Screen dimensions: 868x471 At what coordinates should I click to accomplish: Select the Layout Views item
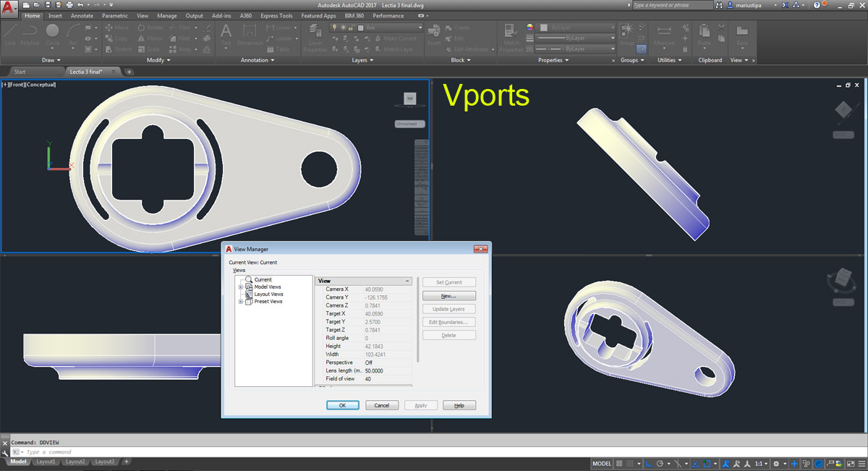pos(268,294)
